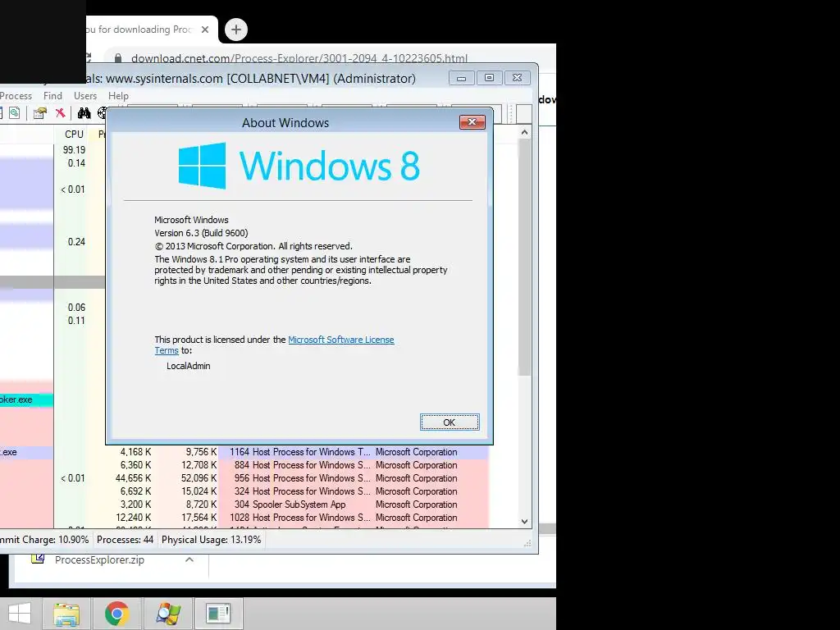Open the Windows Start button
The width and height of the screenshot is (840, 630).
point(20,614)
